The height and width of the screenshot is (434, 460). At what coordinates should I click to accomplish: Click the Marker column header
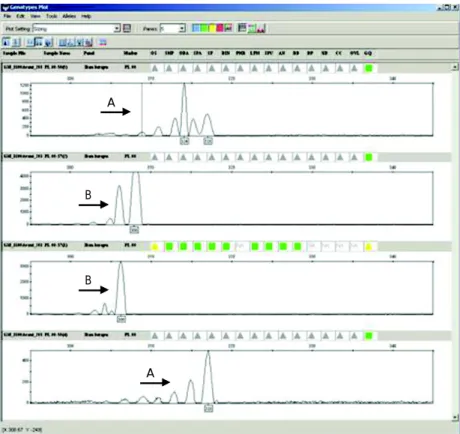[130, 53]
